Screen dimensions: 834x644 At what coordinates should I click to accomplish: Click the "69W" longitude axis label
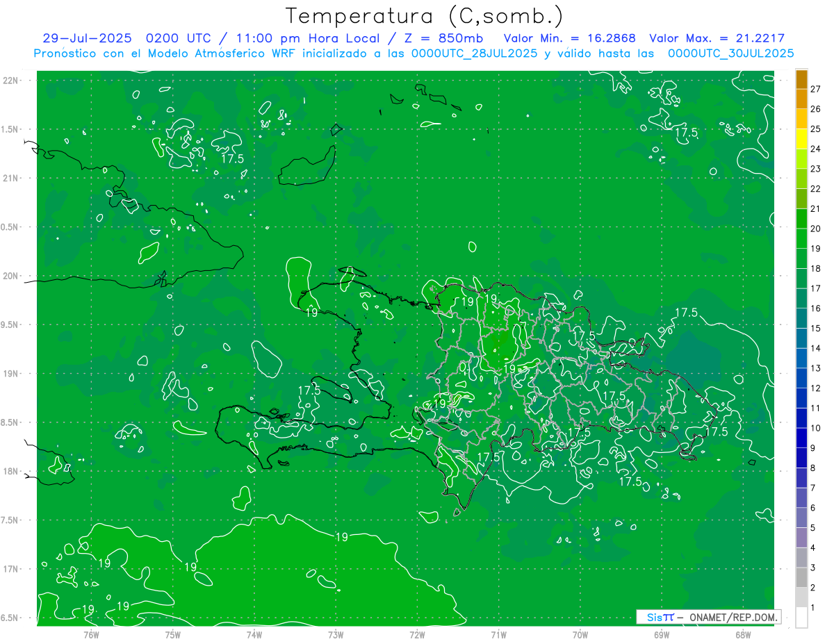662,635
